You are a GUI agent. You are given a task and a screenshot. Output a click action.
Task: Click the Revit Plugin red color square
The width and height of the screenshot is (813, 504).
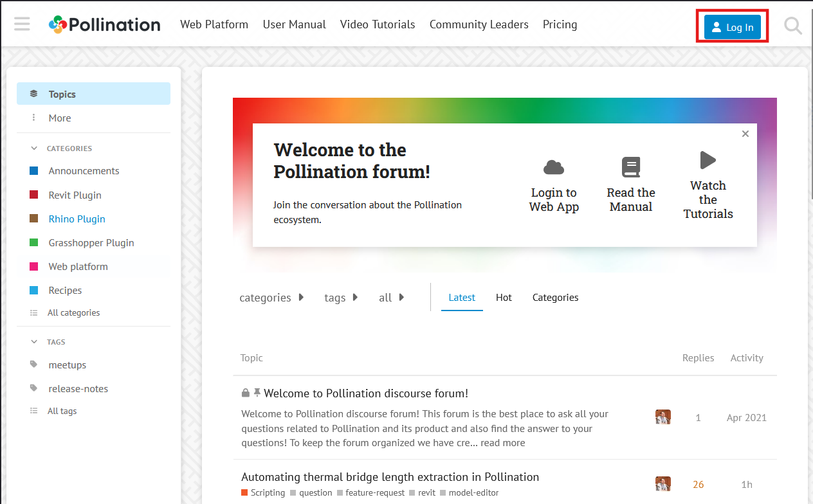pyautogui.click(x=34, y=195)
